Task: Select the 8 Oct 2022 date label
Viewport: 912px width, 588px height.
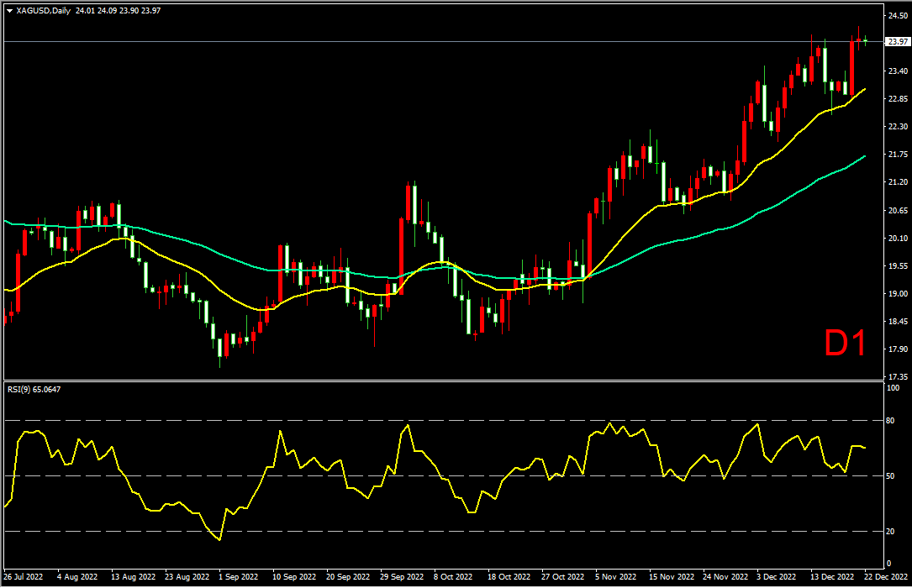Action: coord(453,577)
